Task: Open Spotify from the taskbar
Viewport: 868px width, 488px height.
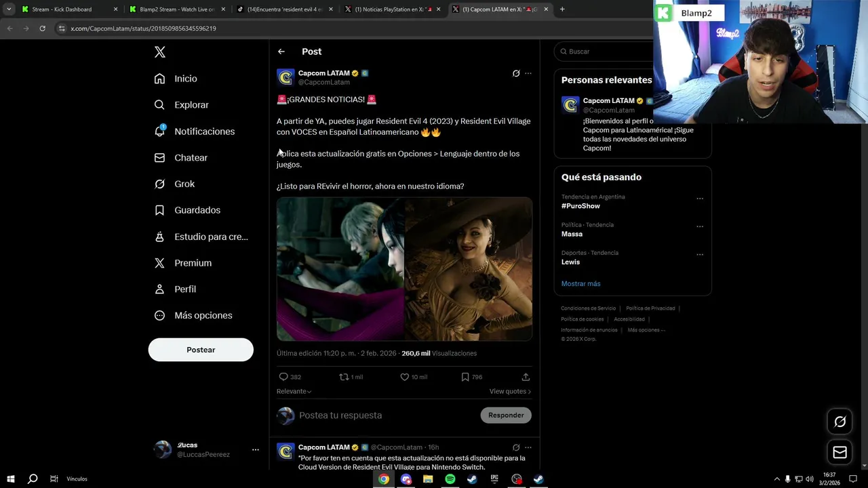Action: point(450,479)
